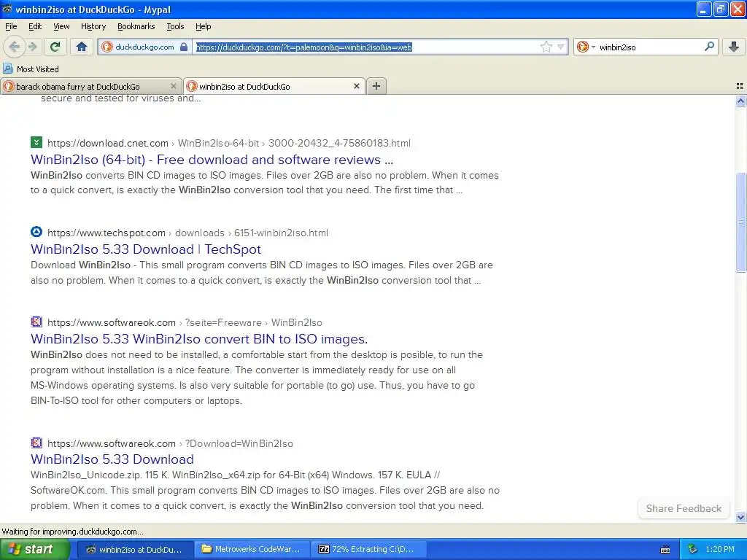Image resolution: width=747 pixels, height=560 pixels.
Task: Open the View menu
Action: [61, 26]
